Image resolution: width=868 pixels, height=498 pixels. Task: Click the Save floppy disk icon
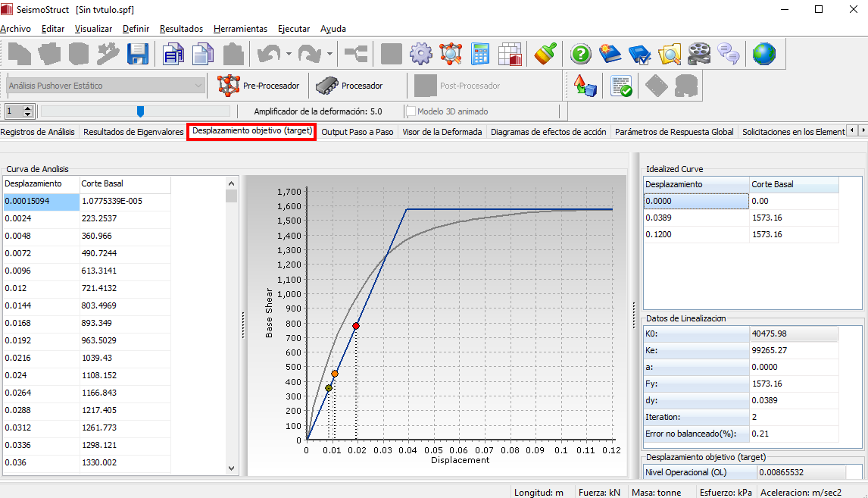(138, 54)
